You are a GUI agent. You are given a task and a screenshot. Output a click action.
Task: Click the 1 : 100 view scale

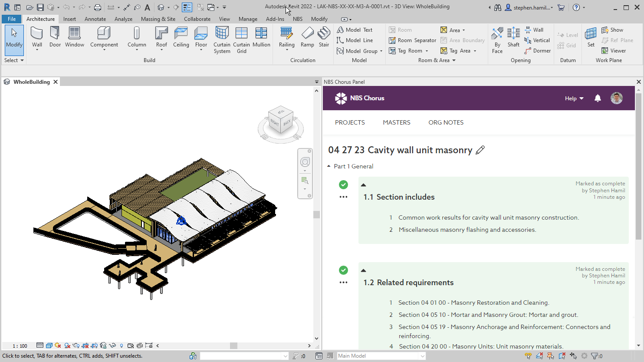pyautogui.click(x=20, y=346)
